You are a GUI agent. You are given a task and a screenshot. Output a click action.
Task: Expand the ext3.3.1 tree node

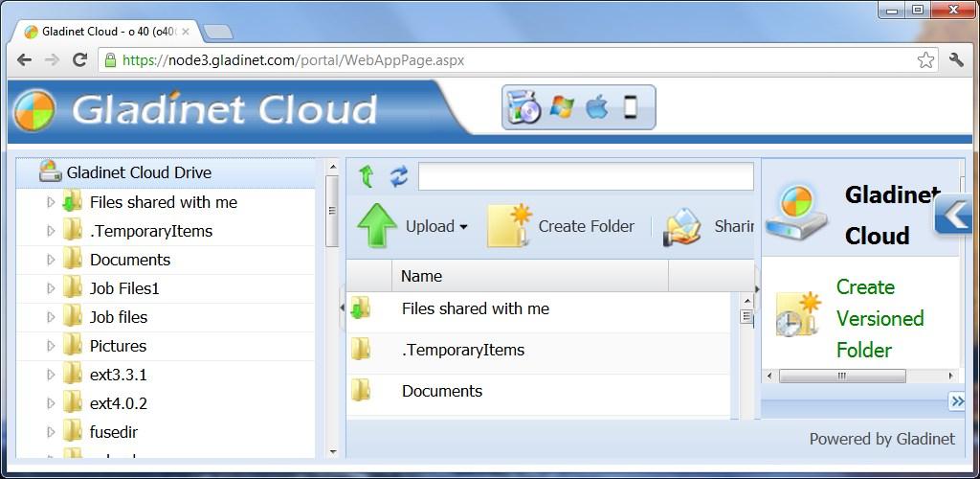tap(52, 375)
